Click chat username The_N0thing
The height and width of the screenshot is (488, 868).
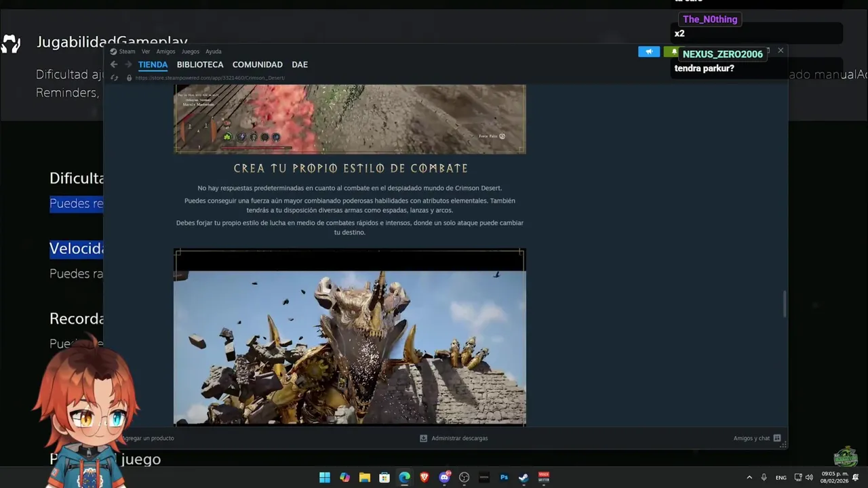710,19
